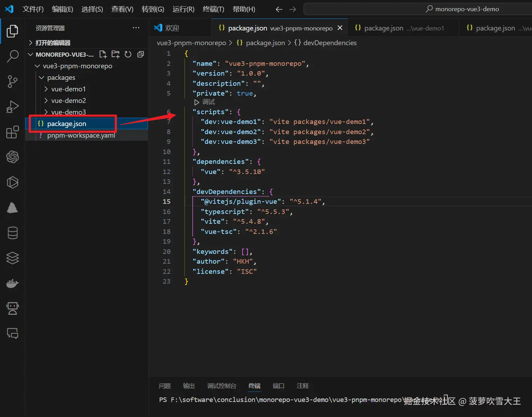The height and width of the screenshot is (417, 532).
Task: Open the Search view in activity bar
Action: pos(13,56)
